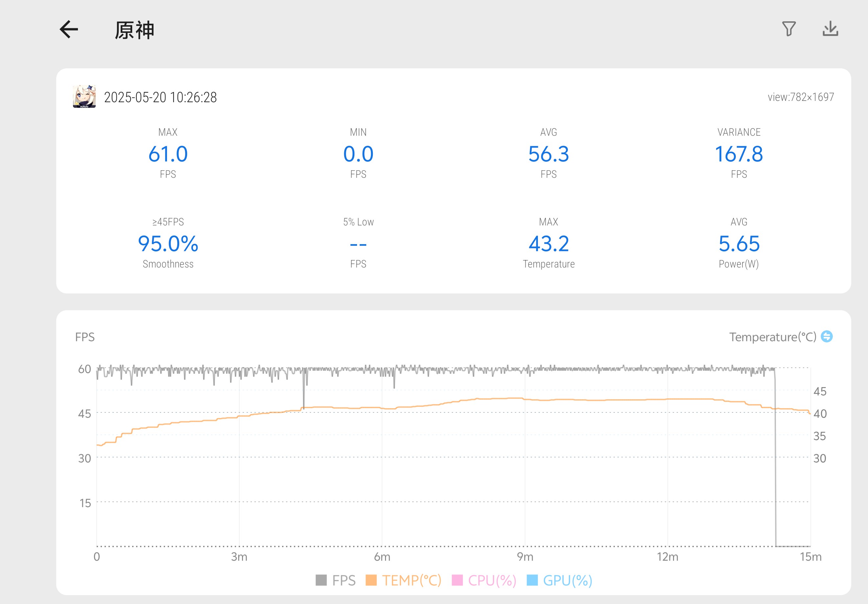Image resolution: width=868 pixels, height=604 pixels.
Task: Select the timestamp 2025-05-20 10:26:28
Action: [x=160, y=98]
